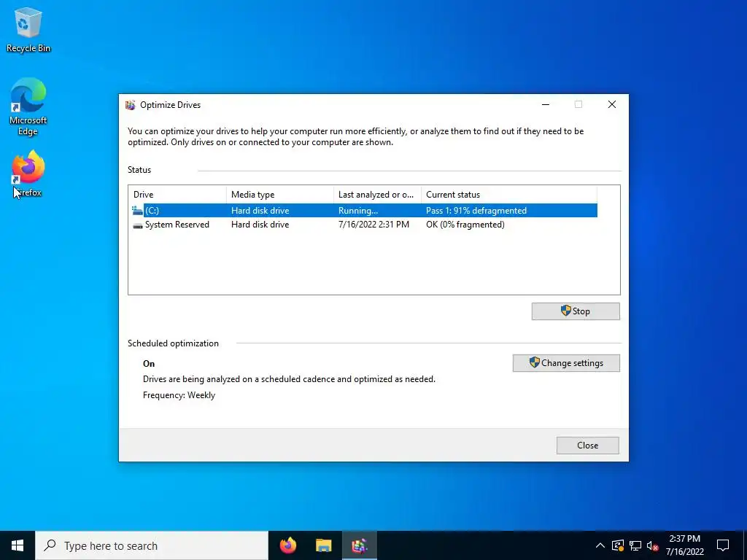
Task: Stop the drive optimization
Action: click(x=576, y=311)
